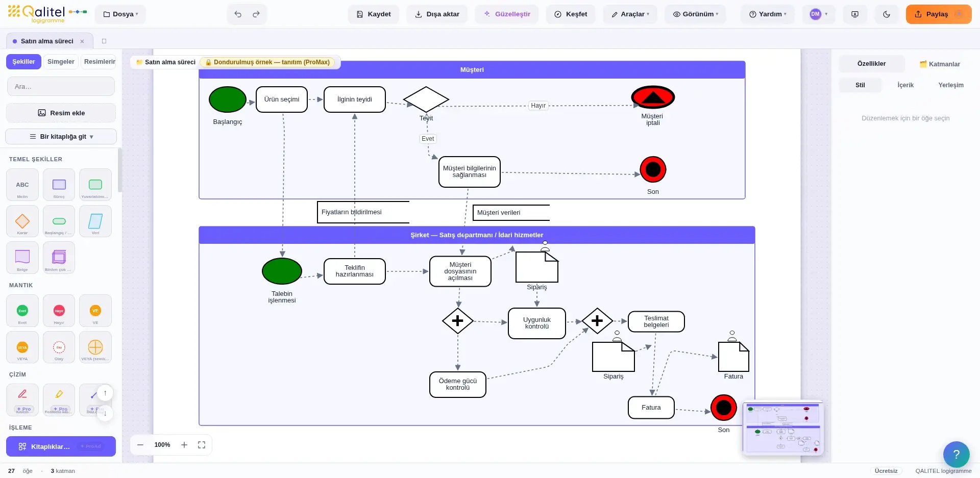This screenshot has height=478, width=980.
Task: Zoom in with the plus button
Action: (184, 445)
